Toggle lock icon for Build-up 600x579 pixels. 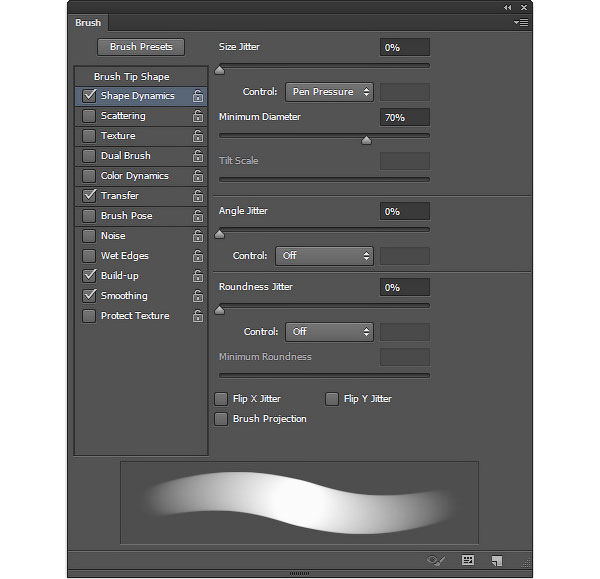click(197, 276)
